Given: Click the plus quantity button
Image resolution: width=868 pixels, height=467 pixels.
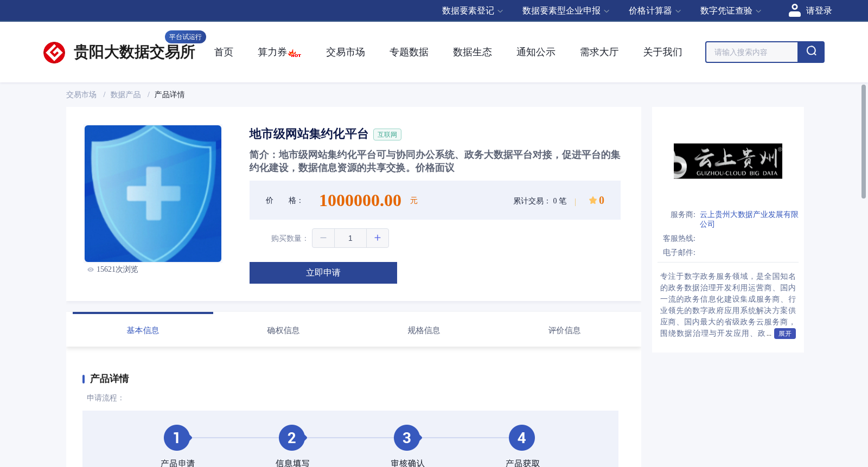Looking at the screenshot, I should (x=378, y=238).
